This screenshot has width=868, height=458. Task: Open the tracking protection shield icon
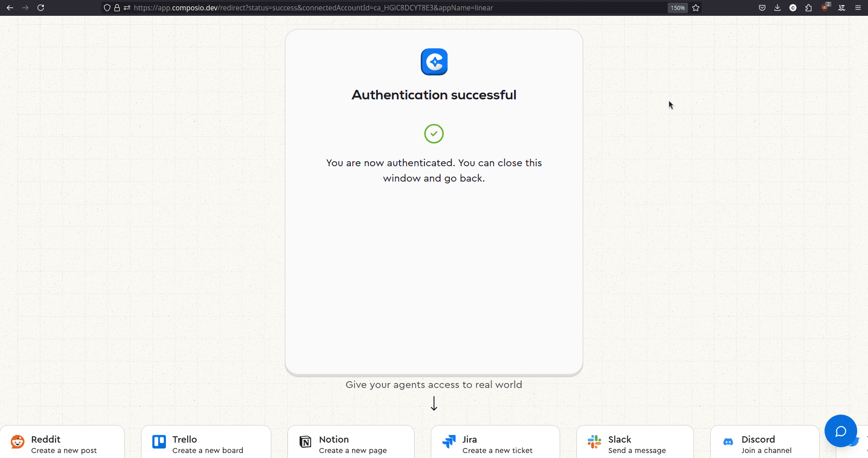coord(107,8)
